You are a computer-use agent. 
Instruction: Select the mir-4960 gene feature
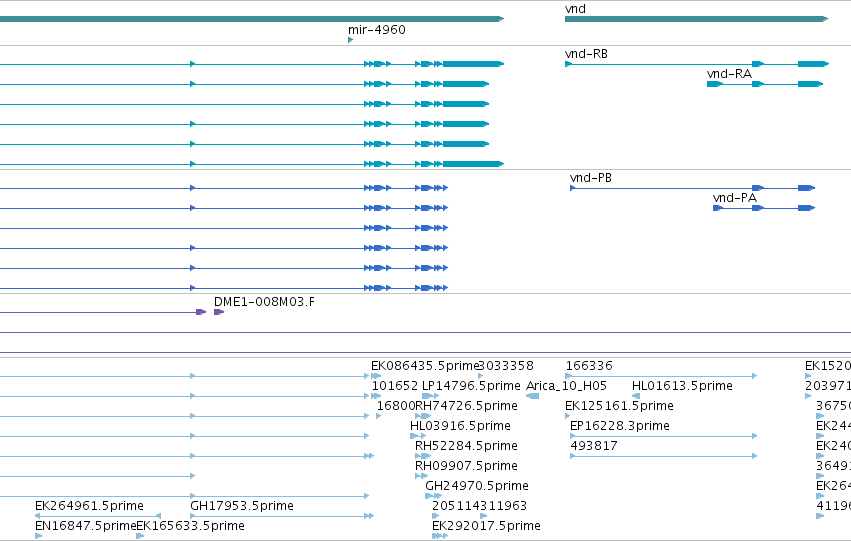coord(351,40)
